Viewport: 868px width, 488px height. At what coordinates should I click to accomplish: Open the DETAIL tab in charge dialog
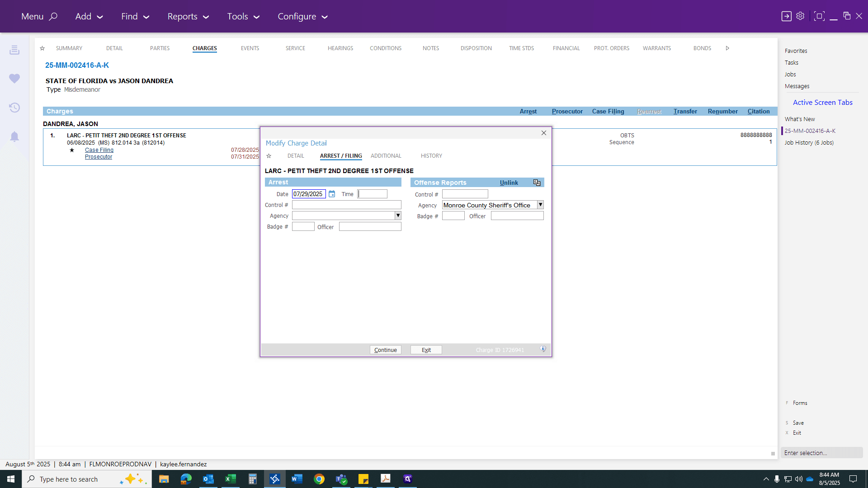pyautogui.click(x=296, y=156)
